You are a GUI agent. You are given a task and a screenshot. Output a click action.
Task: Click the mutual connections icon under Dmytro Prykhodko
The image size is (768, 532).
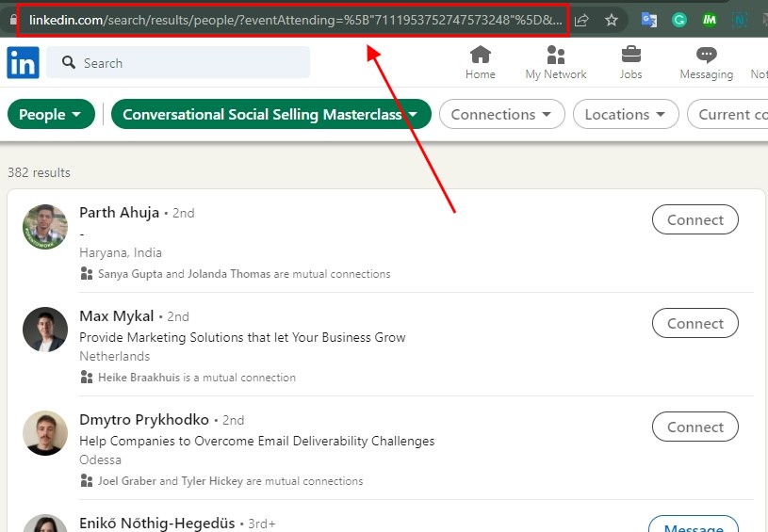(87, 480)
